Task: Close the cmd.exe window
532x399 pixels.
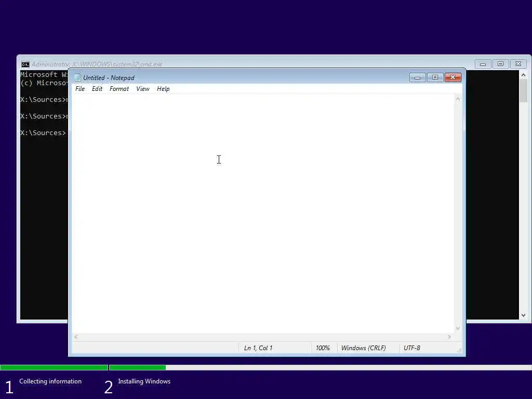Action: (x=518, y=64)
